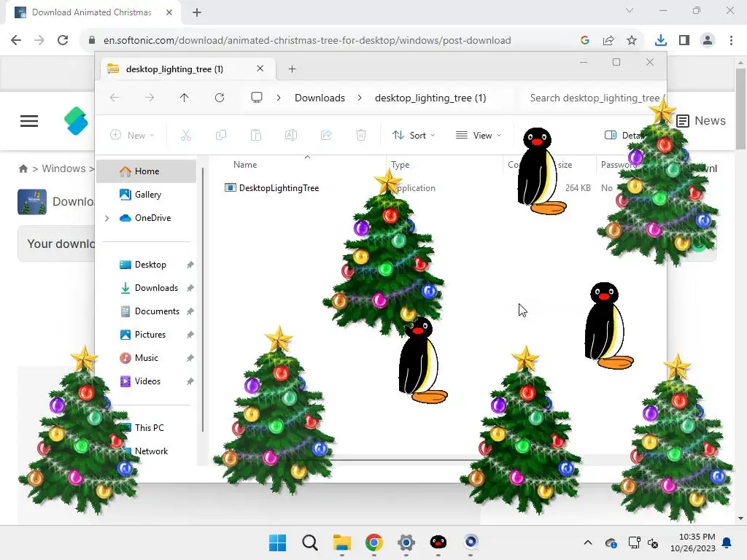Click Chrome's back arrow

[x=16, y=40]
